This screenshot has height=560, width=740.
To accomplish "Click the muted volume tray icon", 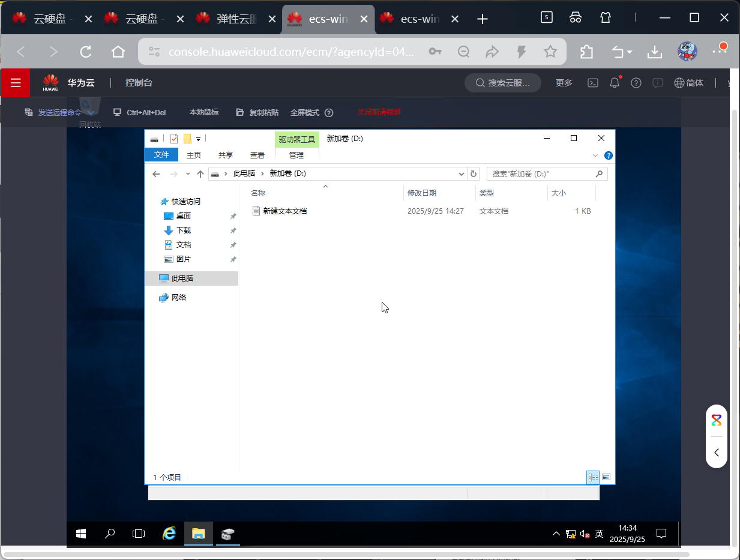I will tap(585, 534).
